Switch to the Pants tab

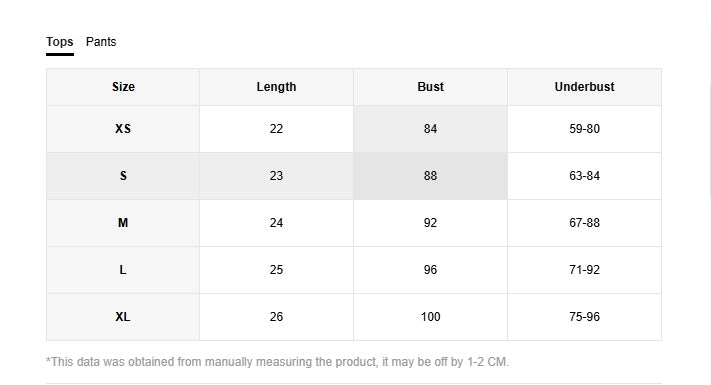pos(101,42)
